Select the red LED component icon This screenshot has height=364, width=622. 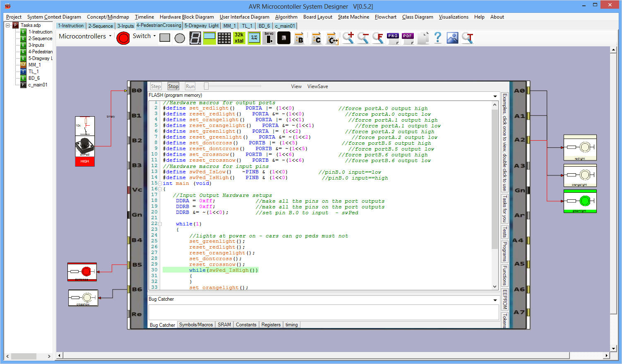[123, 38]
